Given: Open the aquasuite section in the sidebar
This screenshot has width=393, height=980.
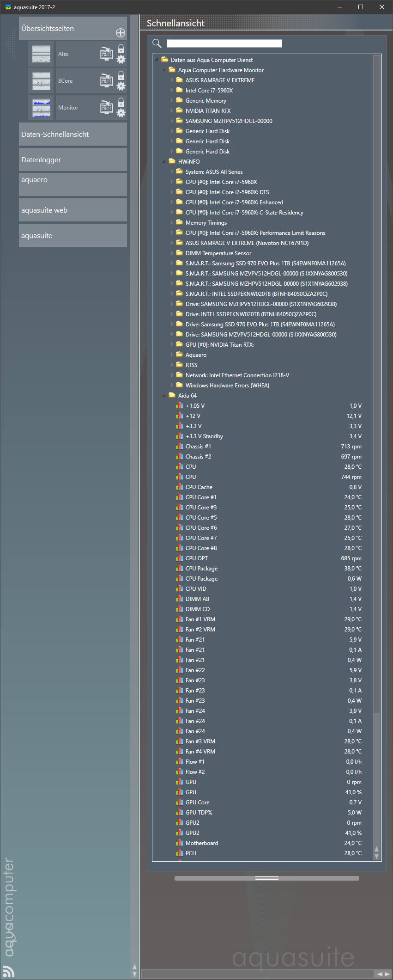Looking at the screenshot, I should pos(73,235).
